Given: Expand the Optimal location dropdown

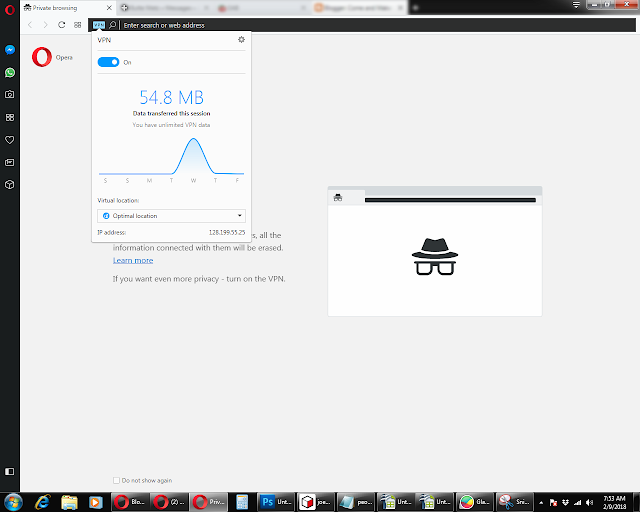Looking at the screenshot, I should [x=171, y=216].
